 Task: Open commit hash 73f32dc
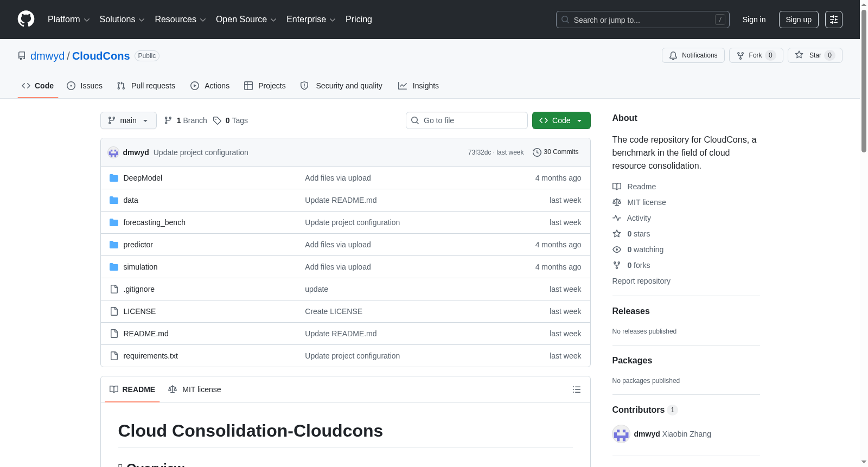click(x=480, y=152)
